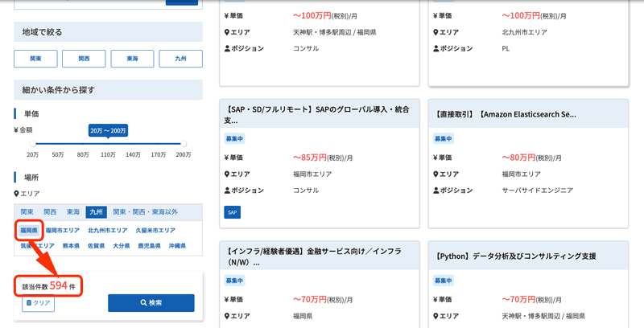
Task: Click the 〜85万円 price on the SAP card
Action: (x=310, y=158)
